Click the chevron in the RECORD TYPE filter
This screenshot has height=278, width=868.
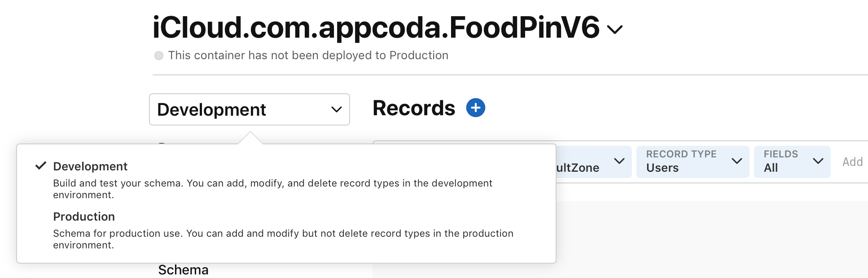(x=736, y=161)
